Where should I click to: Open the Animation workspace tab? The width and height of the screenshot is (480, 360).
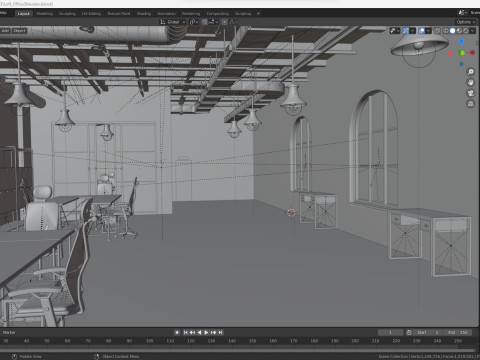pyautogui.click(x=166, y=14)
